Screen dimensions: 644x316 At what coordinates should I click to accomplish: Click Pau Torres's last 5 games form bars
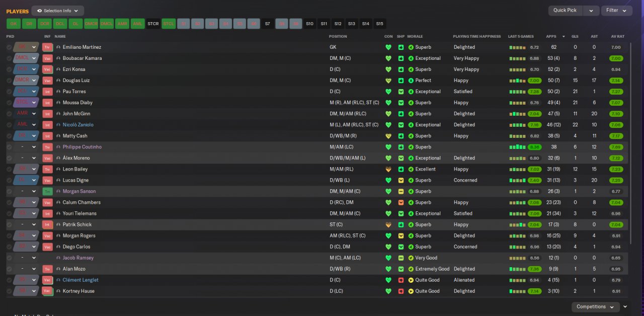(x=518, y=92)
